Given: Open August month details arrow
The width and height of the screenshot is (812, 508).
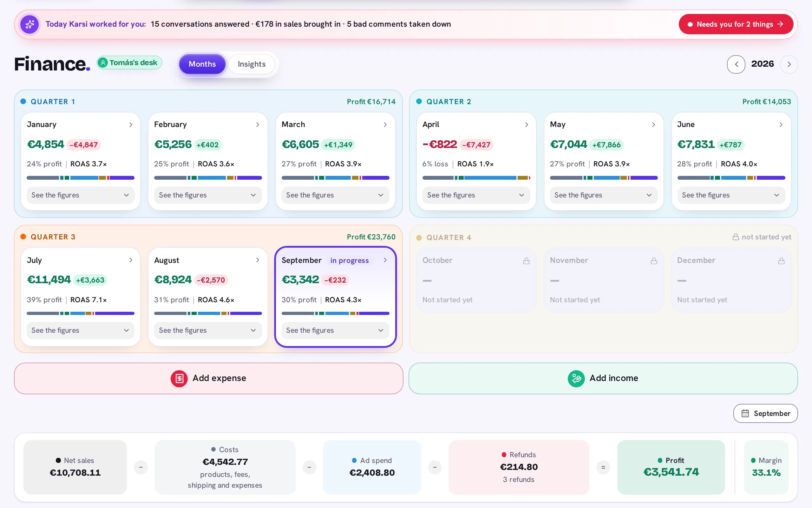Looking at the screenshot, I should coord(258,260).
